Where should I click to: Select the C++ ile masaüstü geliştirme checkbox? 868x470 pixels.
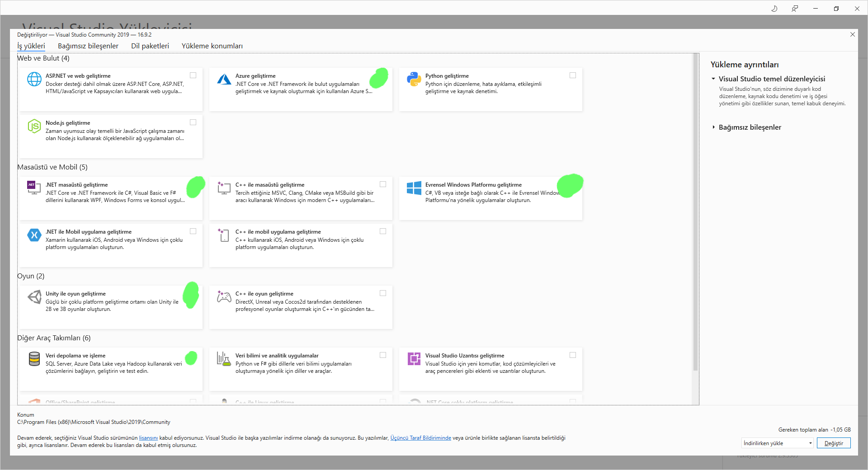tap(383, 184)
